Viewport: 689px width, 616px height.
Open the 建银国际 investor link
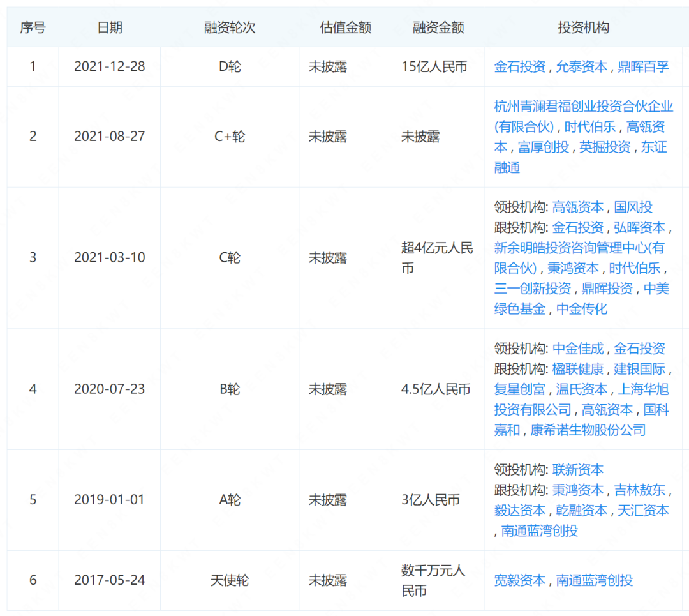639,370
